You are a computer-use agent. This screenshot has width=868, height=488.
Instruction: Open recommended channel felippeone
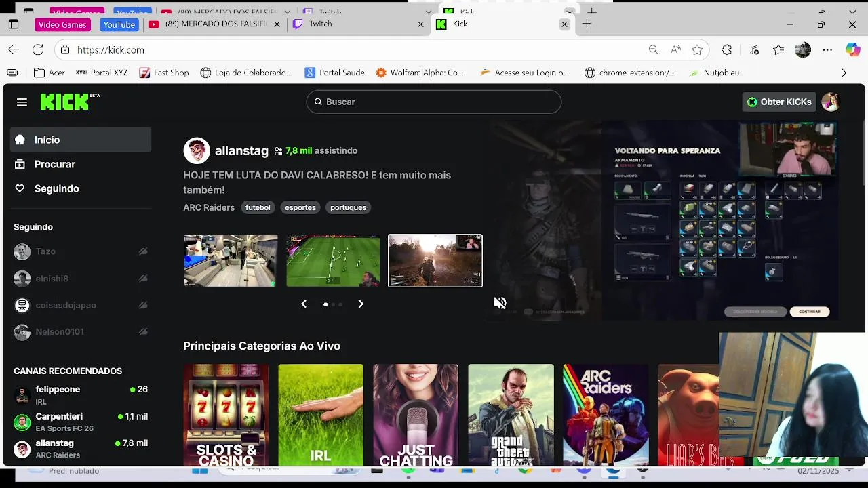point(81,395)
